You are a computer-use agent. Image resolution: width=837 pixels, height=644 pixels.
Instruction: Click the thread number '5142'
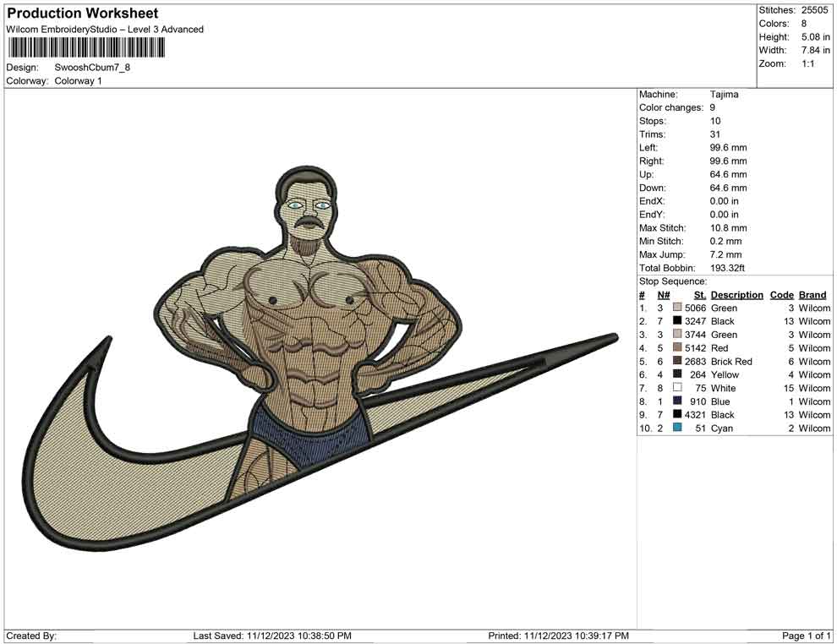coord(695,348)
